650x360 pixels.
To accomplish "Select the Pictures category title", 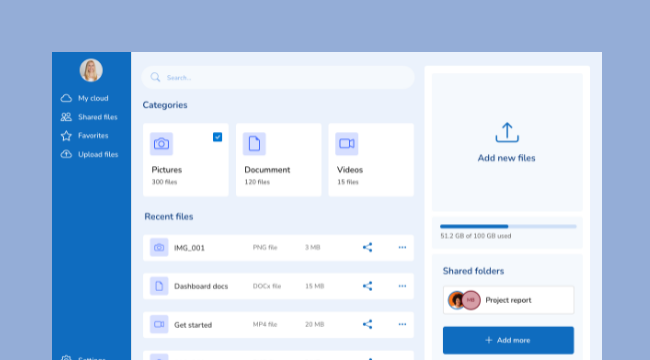I will coord(167,170).
